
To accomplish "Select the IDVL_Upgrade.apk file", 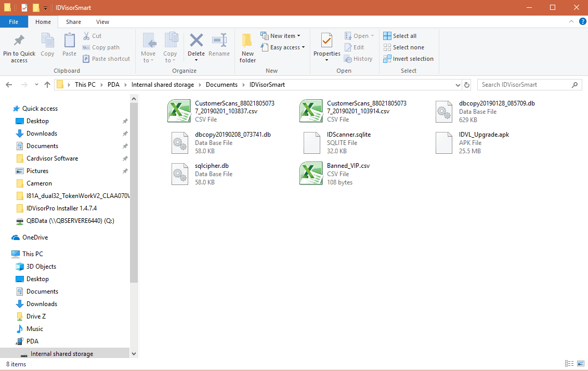I will coord(484,135).
